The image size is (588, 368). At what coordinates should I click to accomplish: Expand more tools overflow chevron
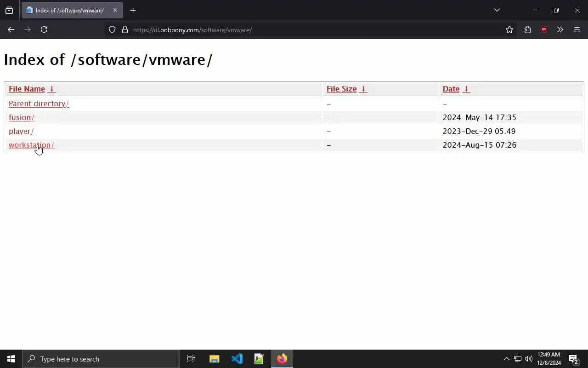coord(560,29)
